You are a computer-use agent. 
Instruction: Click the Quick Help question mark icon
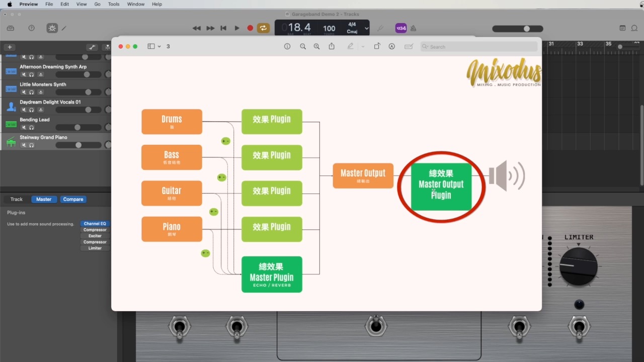pyautogui.click(x=32, y=28)
